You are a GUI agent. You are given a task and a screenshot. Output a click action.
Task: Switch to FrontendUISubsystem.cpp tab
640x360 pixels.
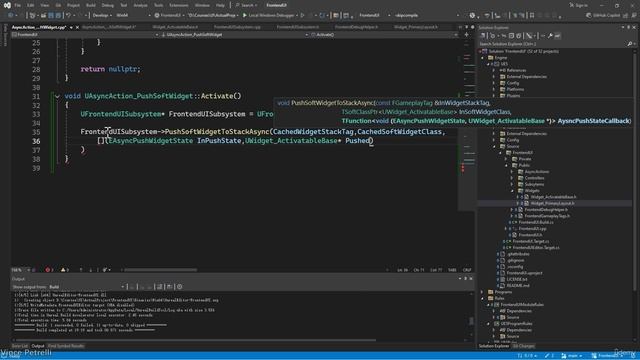tap(237, 27)
